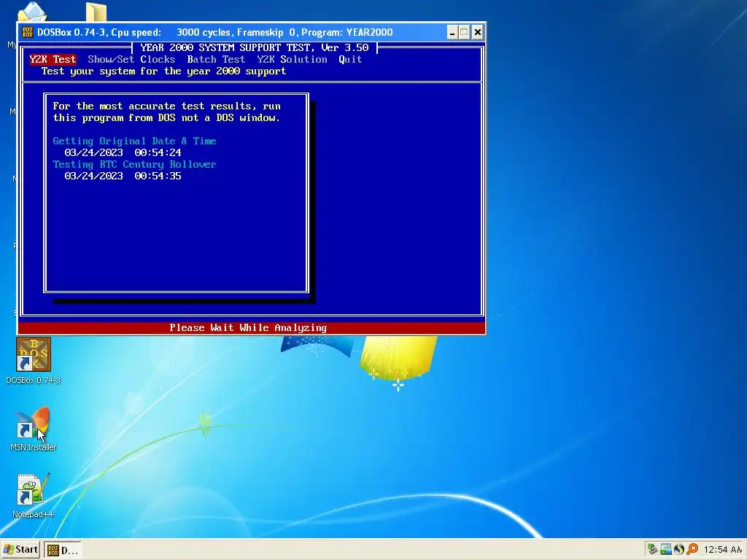The height and width of the screenshot is (560, 747).
Task: Open the Notepad++ desktop shortcut
Action: click(x=34, y=496)
